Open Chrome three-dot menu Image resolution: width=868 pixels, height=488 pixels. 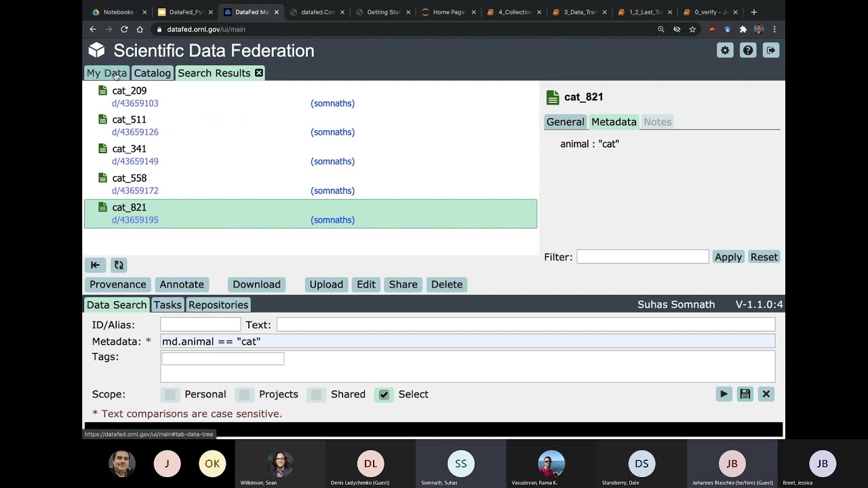(774, 29)
